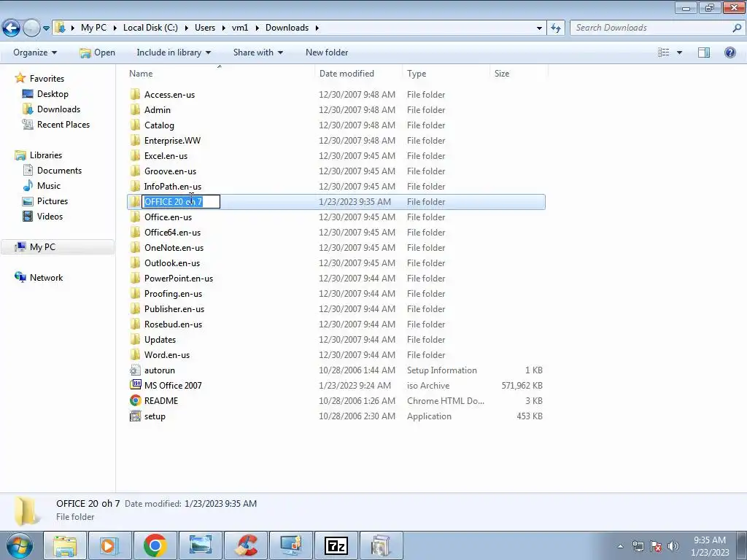The height and width of the screenshot is (560, 747).
Task: Click My PC in the address breadcrumb
Action: (93, 28)
